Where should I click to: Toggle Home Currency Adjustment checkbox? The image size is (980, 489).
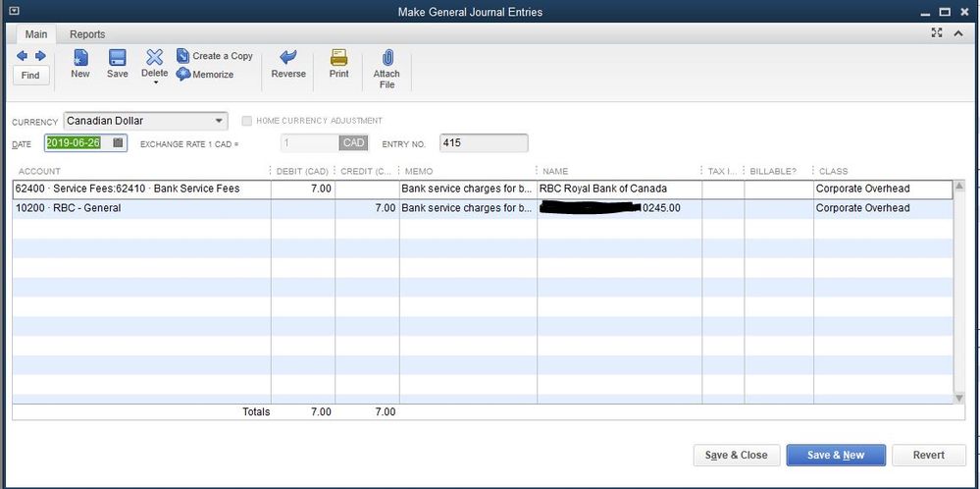point(247,121)
